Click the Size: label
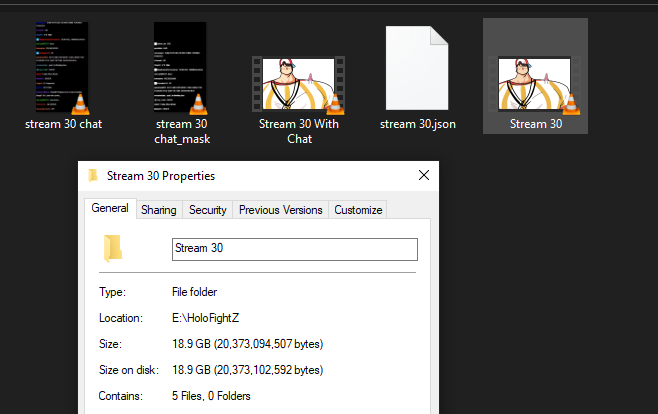 pos(110,344)
